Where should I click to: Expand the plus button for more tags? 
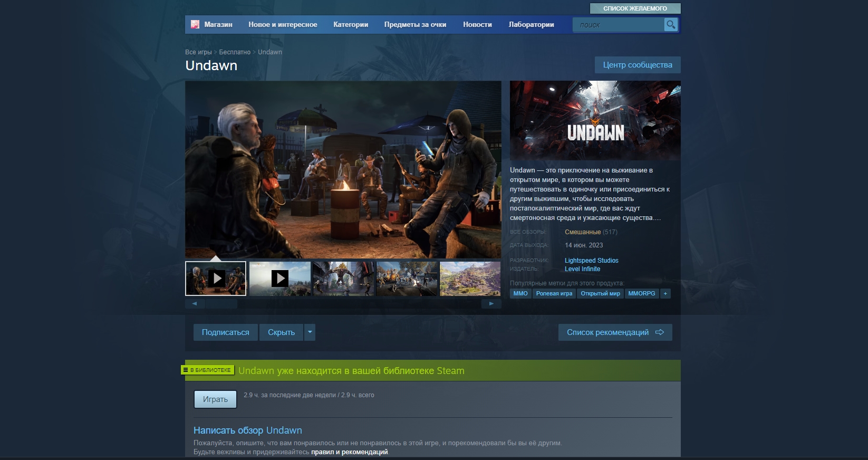666,293
